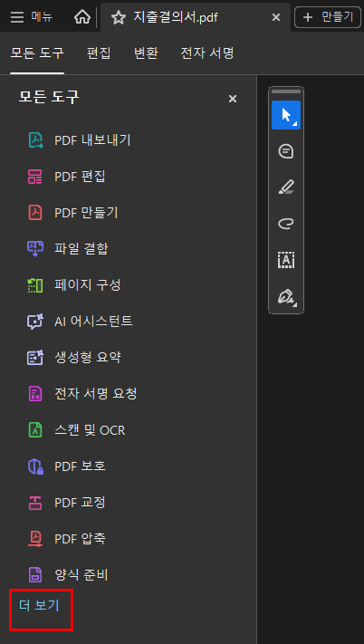Viewport: 364px width, 644px height.
Task: Click the AI 어시스턴트 icon
Action: (35, 322)
